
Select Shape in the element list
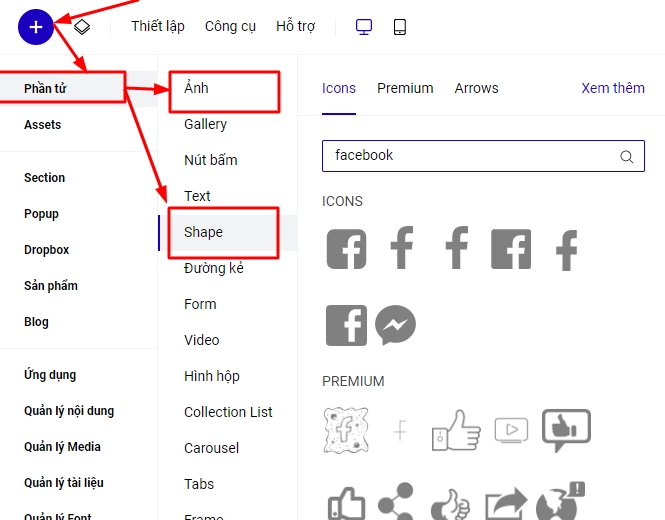203,232
